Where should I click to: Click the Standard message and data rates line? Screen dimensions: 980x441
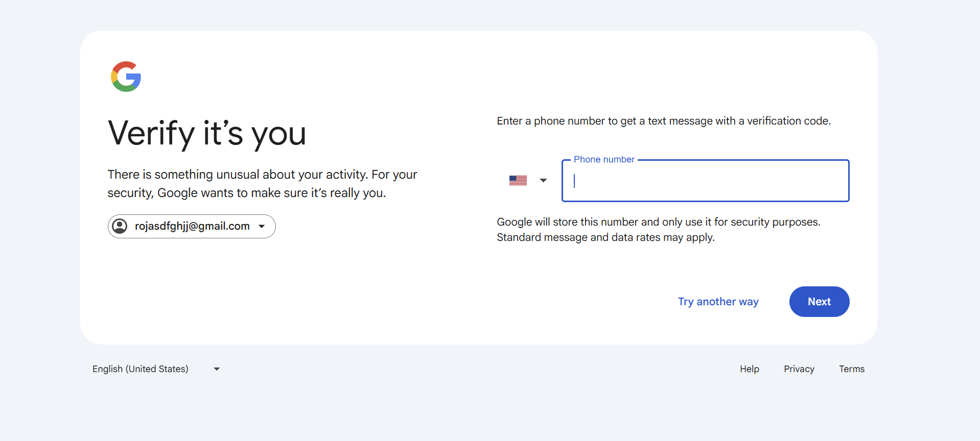[605, 237]
